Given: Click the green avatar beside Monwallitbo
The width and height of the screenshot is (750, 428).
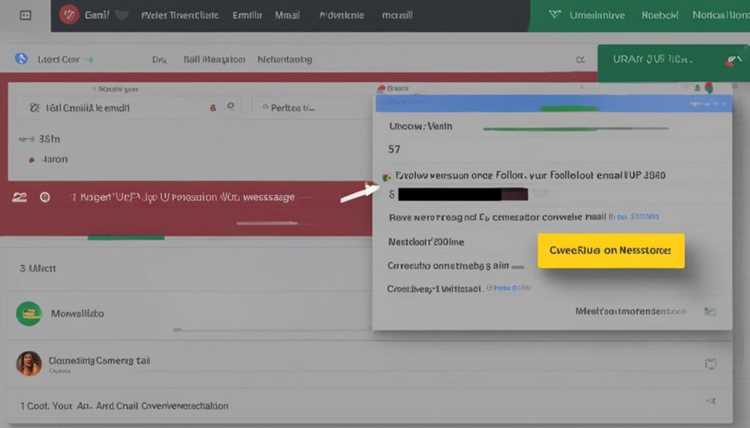Looking at the screenshot, I should click(x=29, y=314).
